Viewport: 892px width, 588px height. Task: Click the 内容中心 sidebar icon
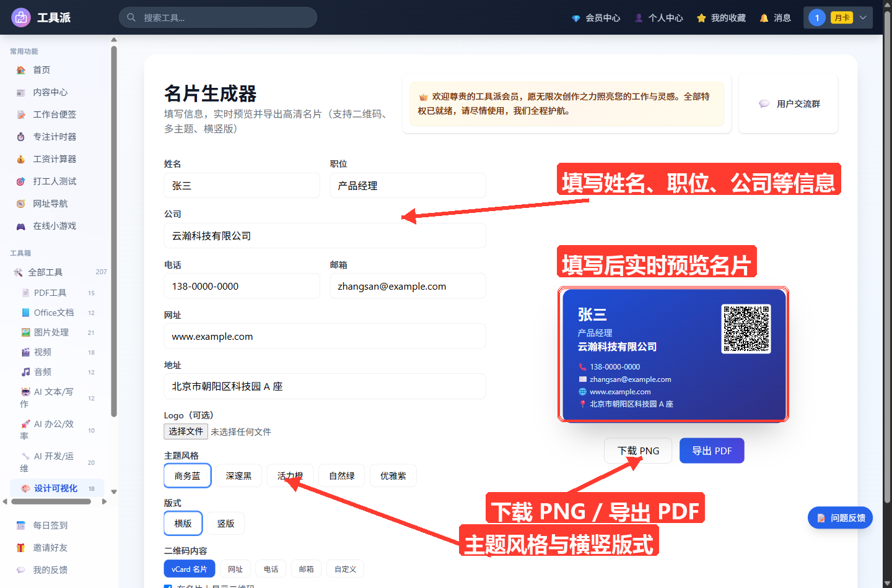tap(21, 92)
